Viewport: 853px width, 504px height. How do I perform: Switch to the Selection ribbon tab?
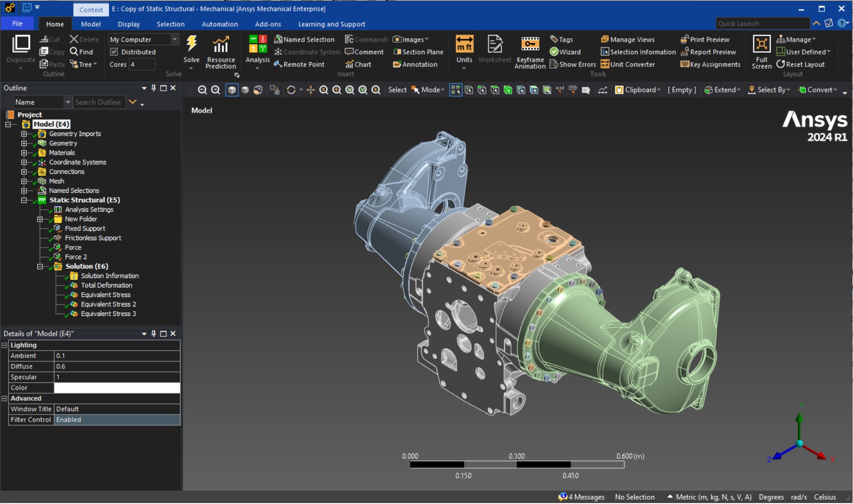pos(171,24)
